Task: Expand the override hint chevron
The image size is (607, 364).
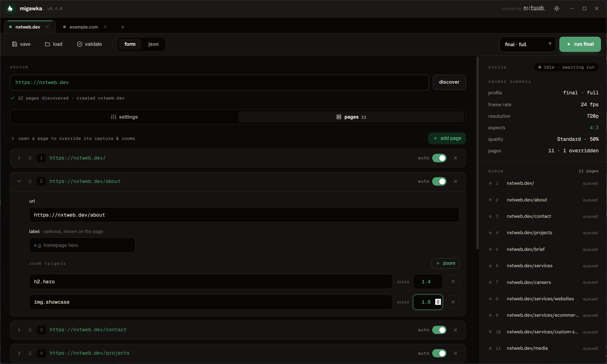Action: click(13, 138)
